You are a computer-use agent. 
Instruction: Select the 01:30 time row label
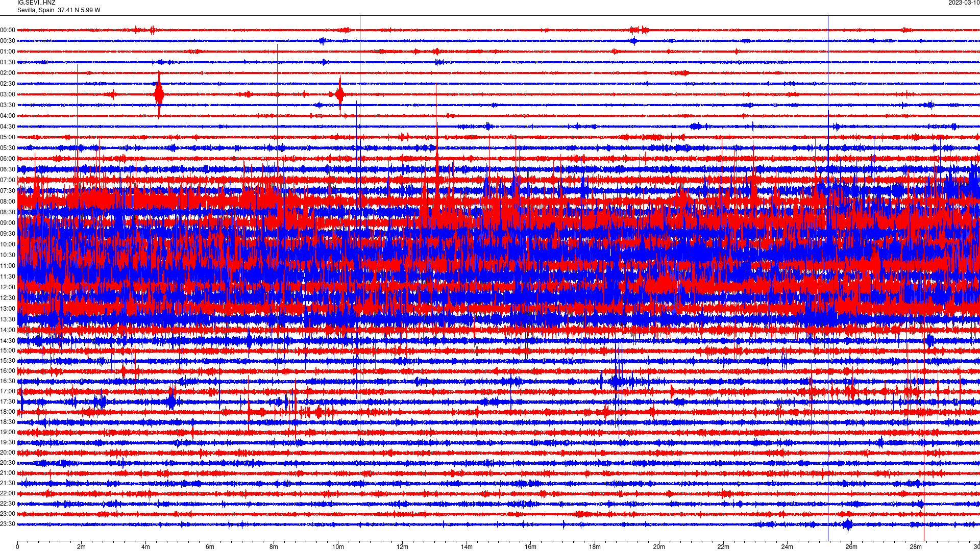click(8, 62)
